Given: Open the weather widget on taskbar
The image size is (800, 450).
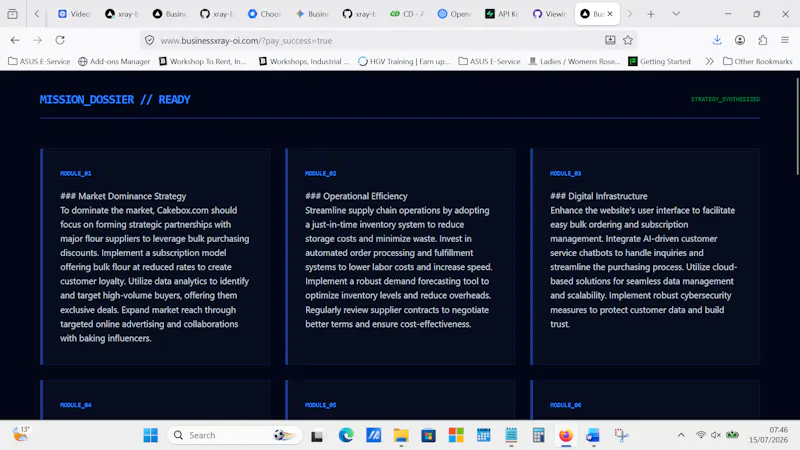Looking at the screenshot, I should coord(21,434).
